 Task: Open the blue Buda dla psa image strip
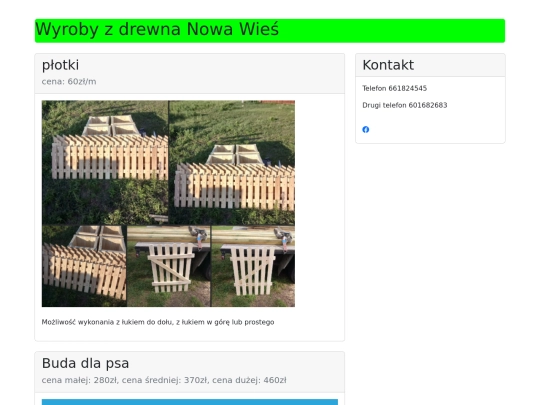190,402
